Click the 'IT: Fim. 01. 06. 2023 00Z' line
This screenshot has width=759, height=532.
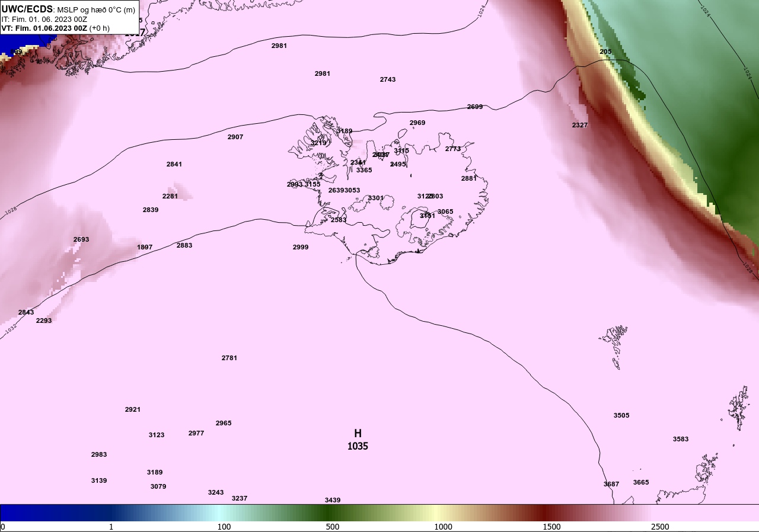[44, 19]
